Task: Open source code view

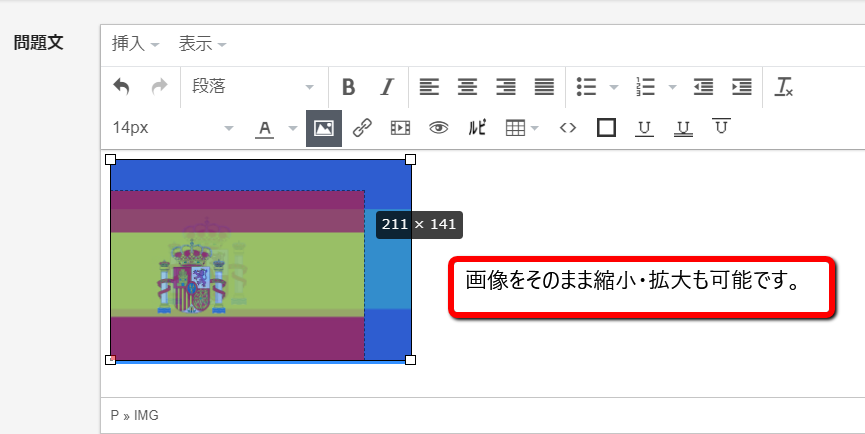Action: 567,128
